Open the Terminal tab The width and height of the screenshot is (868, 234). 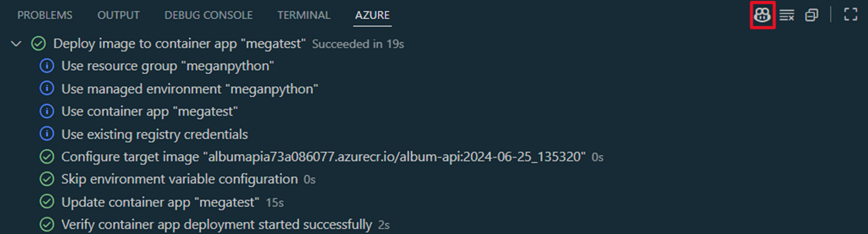point(304,15)
